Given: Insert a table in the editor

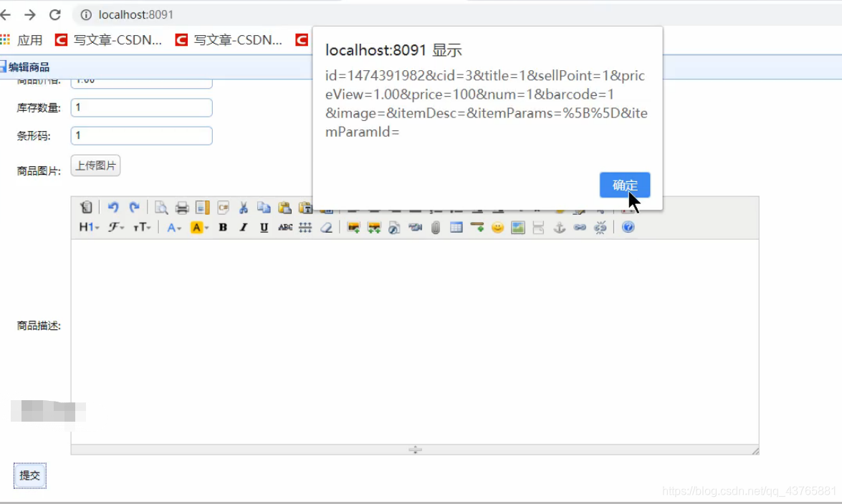Looking at the screenshot, I should tap(456, 228).
